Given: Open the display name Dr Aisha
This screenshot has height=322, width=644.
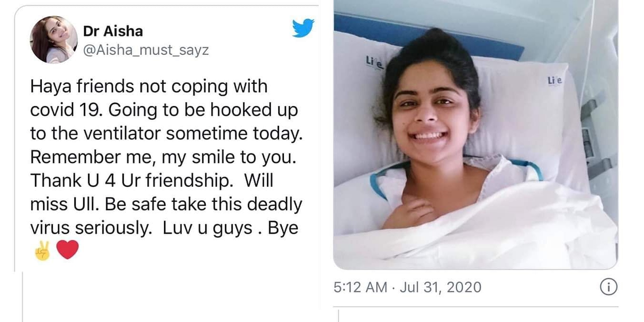Looking at the screenshot, I should [112, 32].
